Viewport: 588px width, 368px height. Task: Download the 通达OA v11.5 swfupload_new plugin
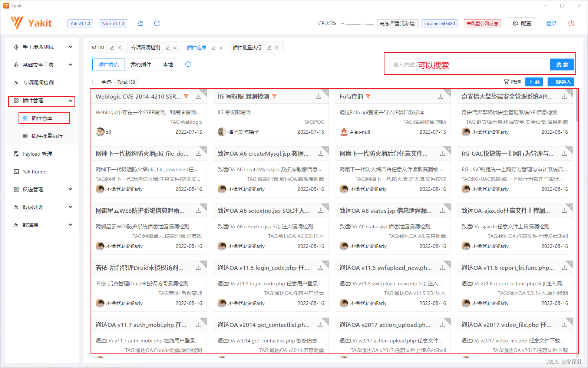[x=443, y=268]
